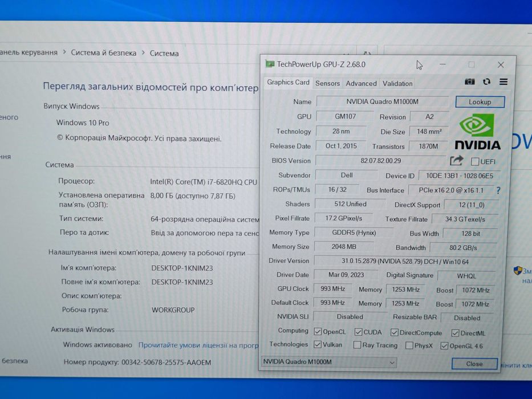The height and width of the screenshot is (399, 532).
Task: Expand breadcrumb arrow before Система й безпека
Action: click(64, 52)
